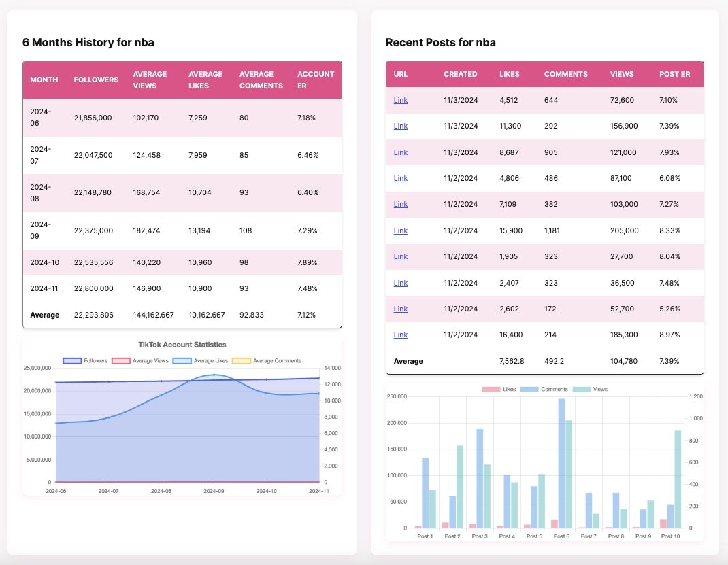Open the Link for the 121,000 views post

[400, 152]
